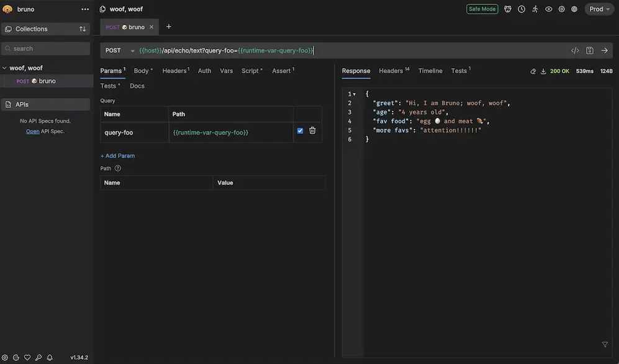Click the + Add Param link
Viewport: 619px width, 364px height.
tap(117, 156)
